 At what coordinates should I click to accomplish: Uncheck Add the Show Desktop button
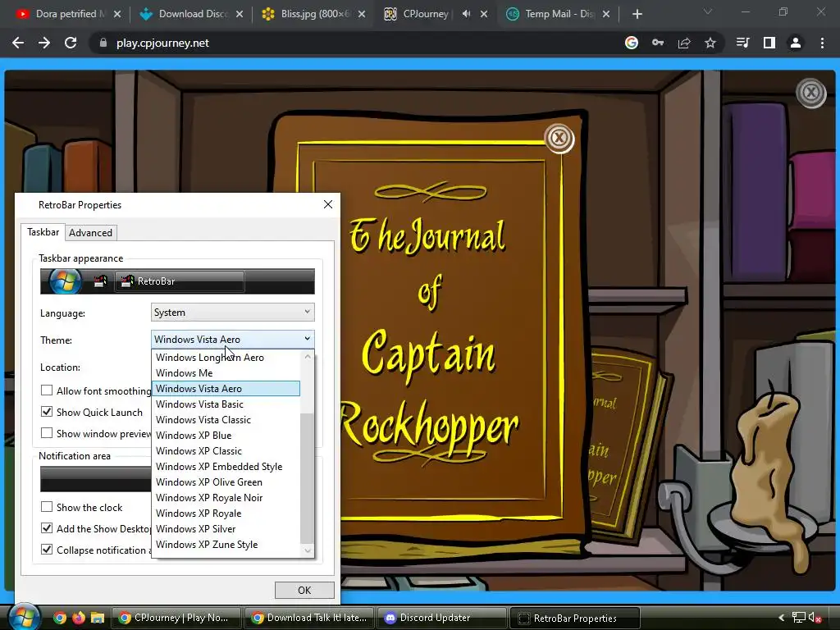[47, 528]
